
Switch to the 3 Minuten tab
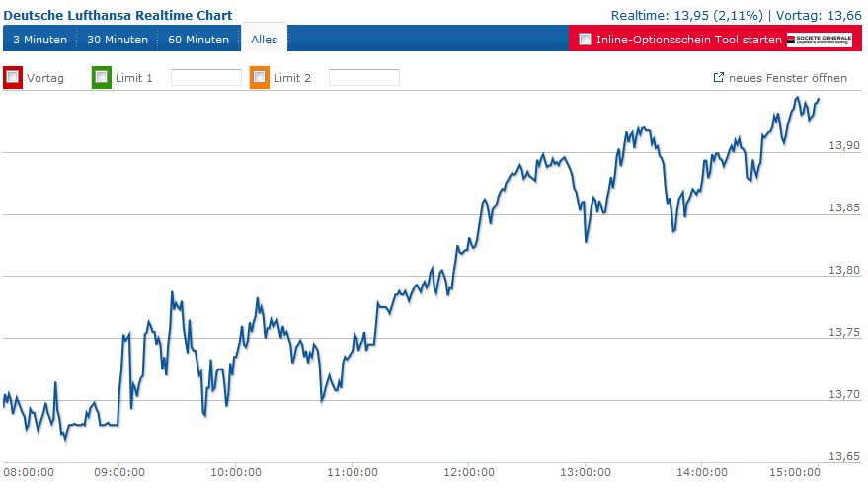[x=39, y=40]
